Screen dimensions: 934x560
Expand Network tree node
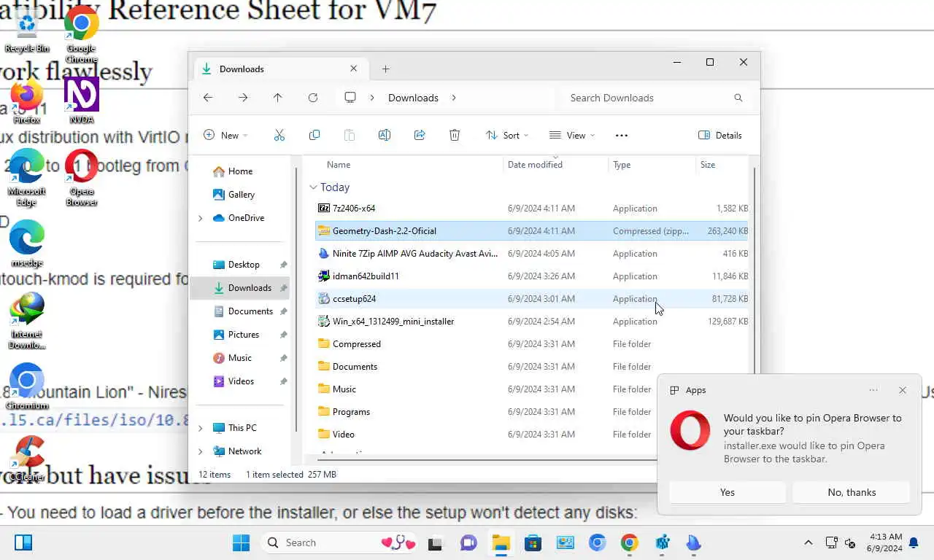coord(201,451)
